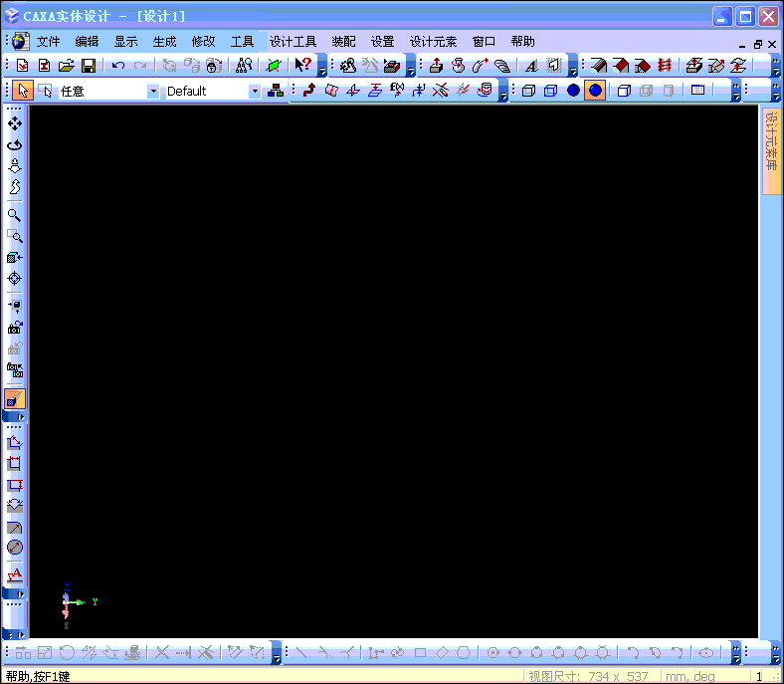Open the 装配 menu
The image size is (784, 684).
click(x=343, y=42)
